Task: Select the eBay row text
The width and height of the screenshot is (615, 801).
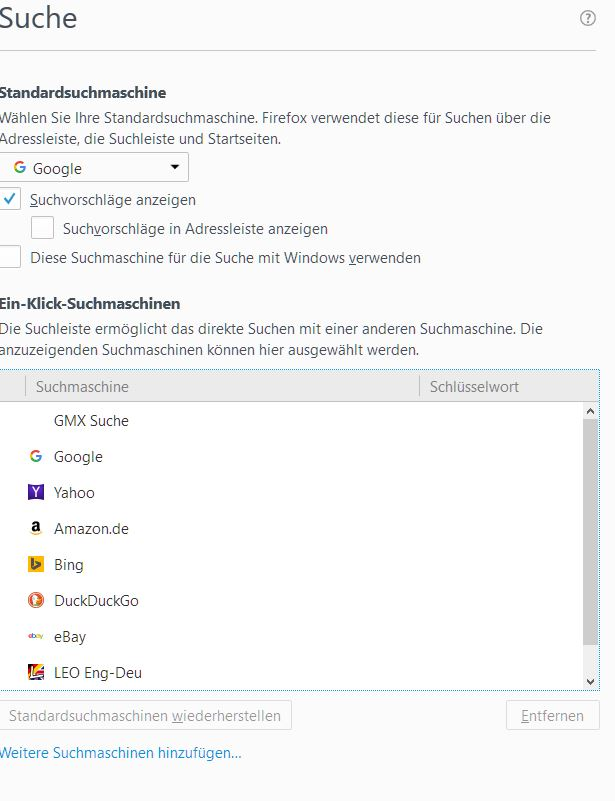Action: pos(70,637)
